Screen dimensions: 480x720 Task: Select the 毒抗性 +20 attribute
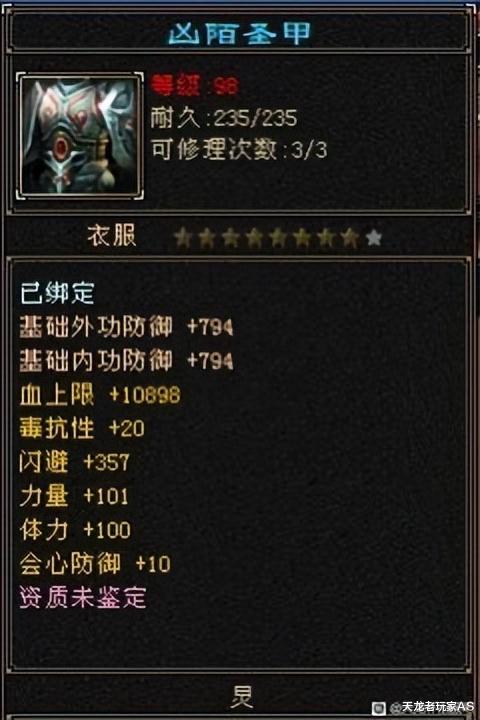(x=82, y=428)
